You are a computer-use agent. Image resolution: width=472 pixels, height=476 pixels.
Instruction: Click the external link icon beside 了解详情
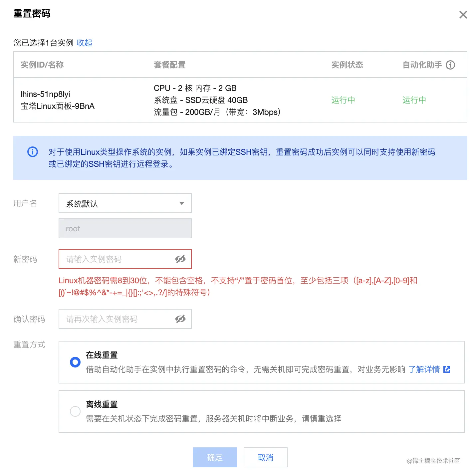447,369
